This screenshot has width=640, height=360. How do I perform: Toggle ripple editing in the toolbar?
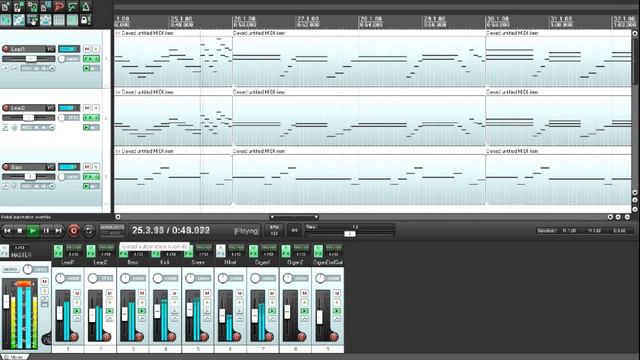(32, 20)
